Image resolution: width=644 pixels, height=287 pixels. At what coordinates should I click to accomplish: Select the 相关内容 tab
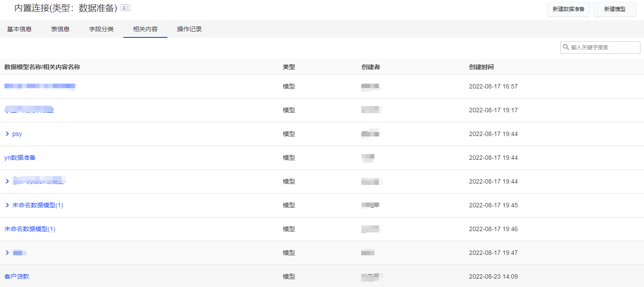(x=145, y=29)
